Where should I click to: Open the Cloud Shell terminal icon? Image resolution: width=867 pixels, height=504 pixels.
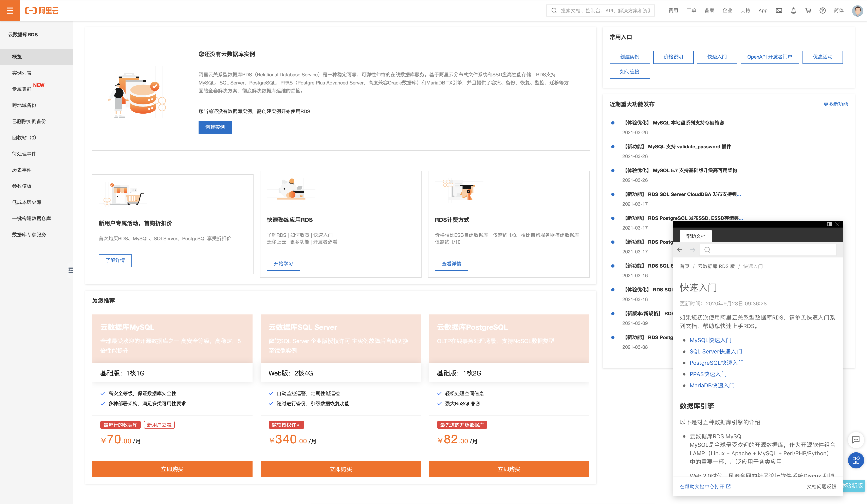pos(779,11)
